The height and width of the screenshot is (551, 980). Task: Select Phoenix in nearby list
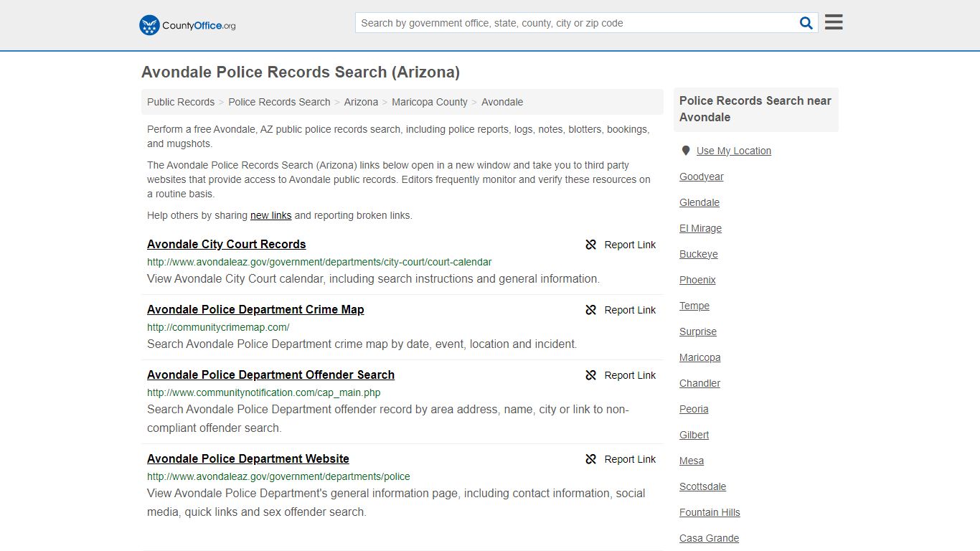tap(697, 280)
